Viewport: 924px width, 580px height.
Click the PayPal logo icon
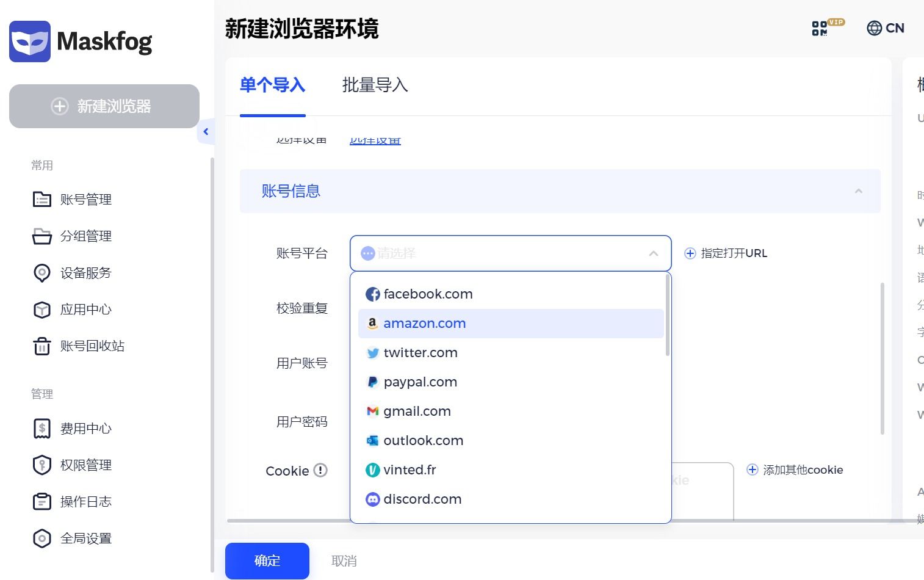coord(372,382)
